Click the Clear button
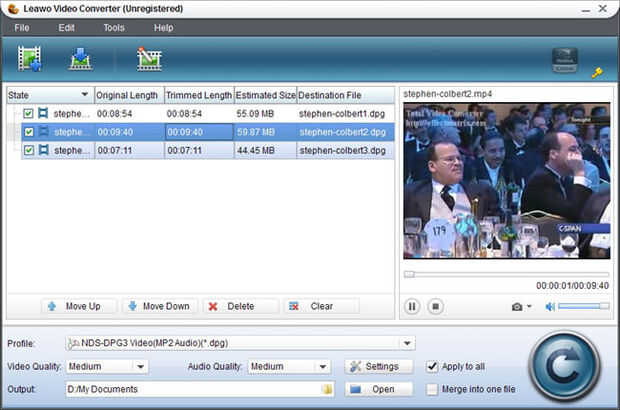The width and height of the screenshot is (620, 410). [x=321, y=306]
